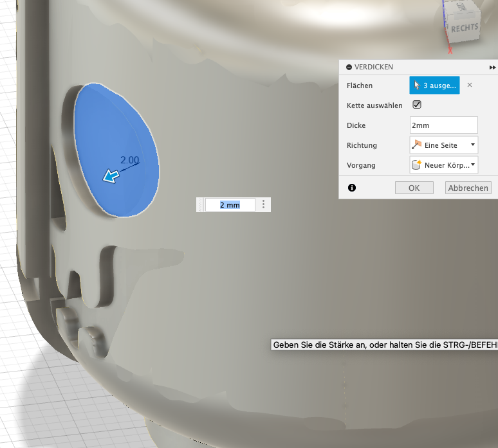498x448 pixels.
Task: Open the Richtung dropdown showing Eine Seite
Action: (x=444, y=145)
